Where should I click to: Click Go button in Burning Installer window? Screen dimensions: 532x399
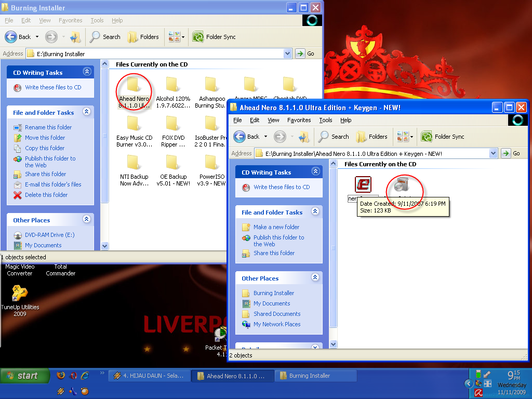tap(305, 54)
